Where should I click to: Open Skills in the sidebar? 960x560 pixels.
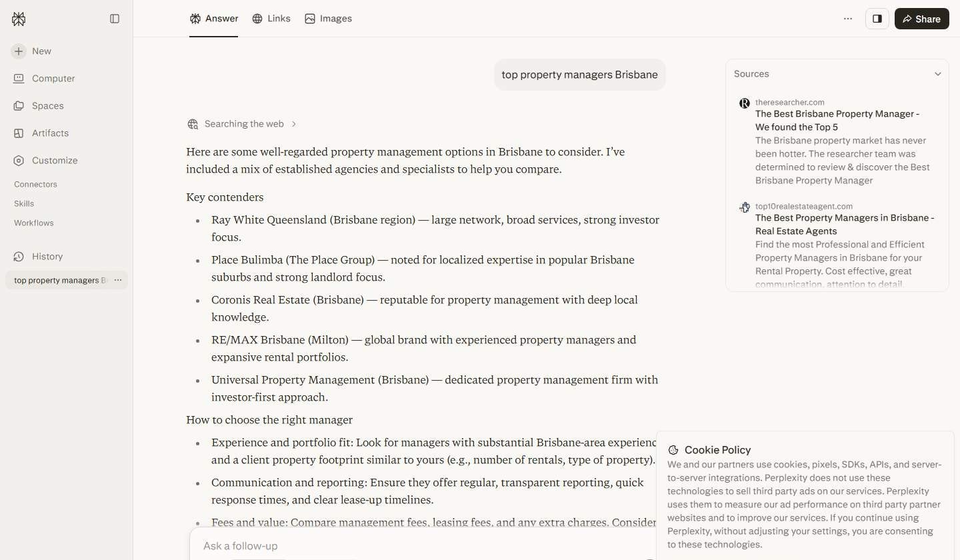pos(24,203)
